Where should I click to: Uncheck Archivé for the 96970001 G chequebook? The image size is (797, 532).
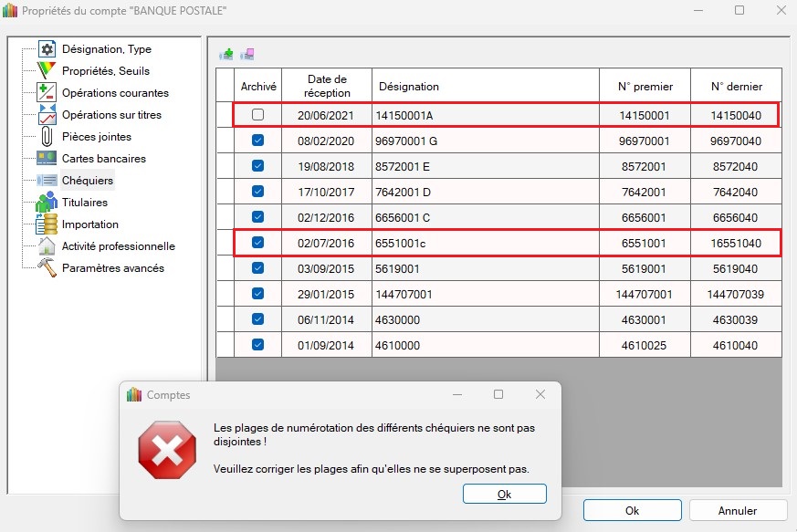[x=257, y=141]
